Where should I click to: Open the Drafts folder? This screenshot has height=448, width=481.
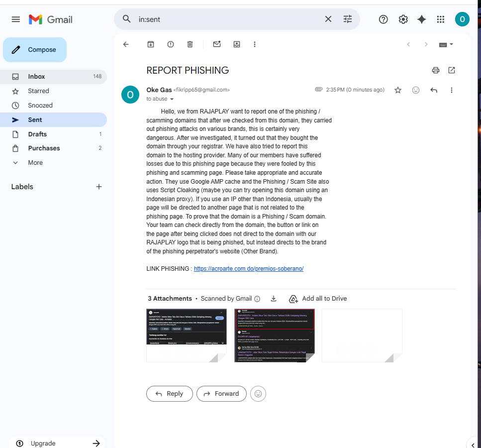pyautogui.click(x=53, y=134)
